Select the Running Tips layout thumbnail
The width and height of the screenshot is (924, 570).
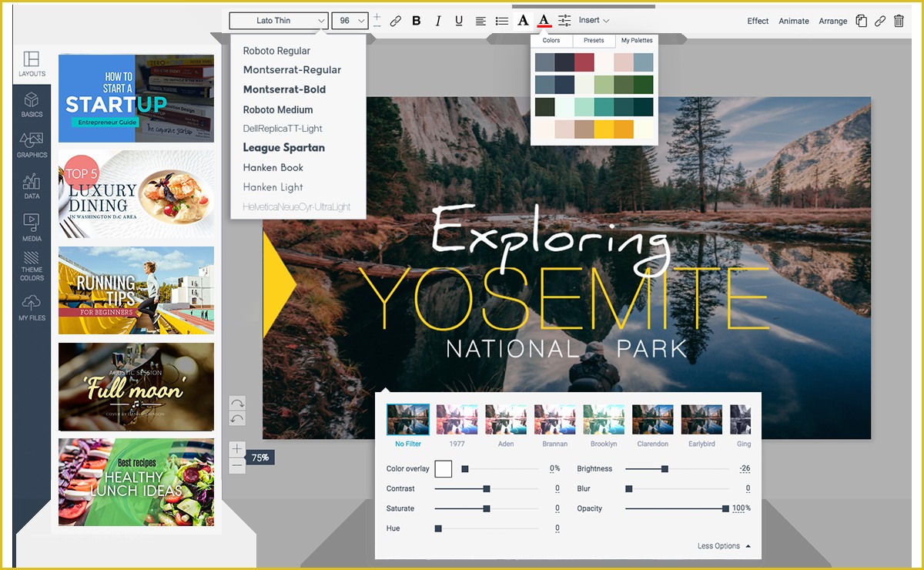tap(136, 290)
